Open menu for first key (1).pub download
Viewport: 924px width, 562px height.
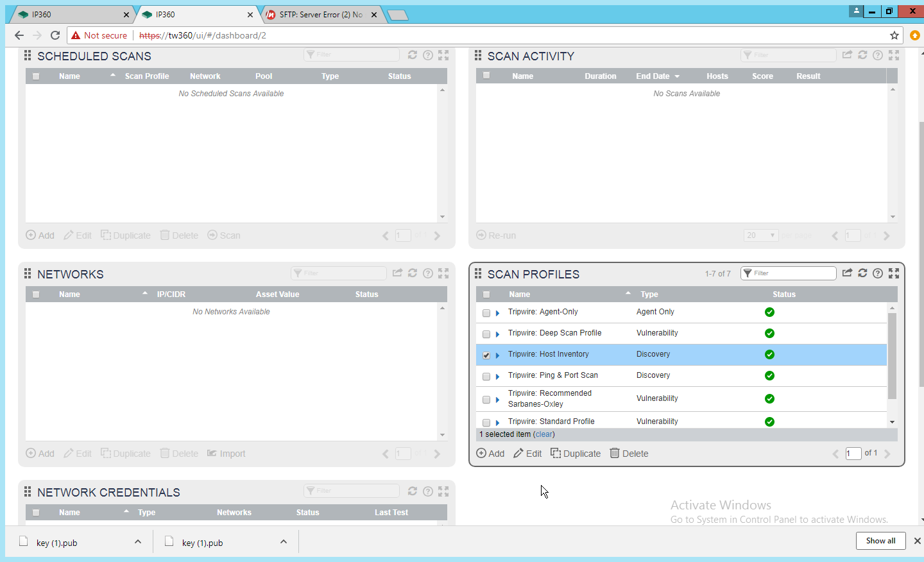[x=138, y=542]
